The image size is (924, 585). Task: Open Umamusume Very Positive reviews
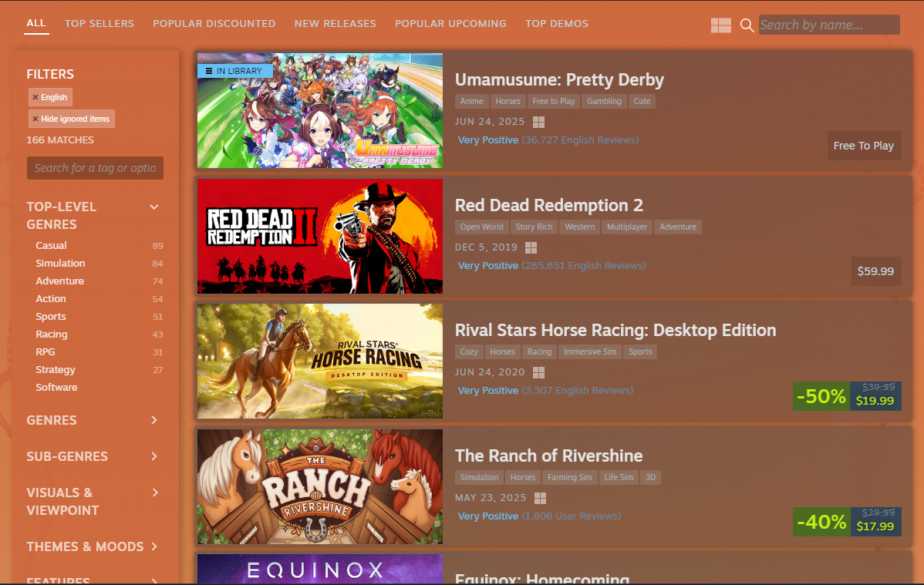(488, 140)
